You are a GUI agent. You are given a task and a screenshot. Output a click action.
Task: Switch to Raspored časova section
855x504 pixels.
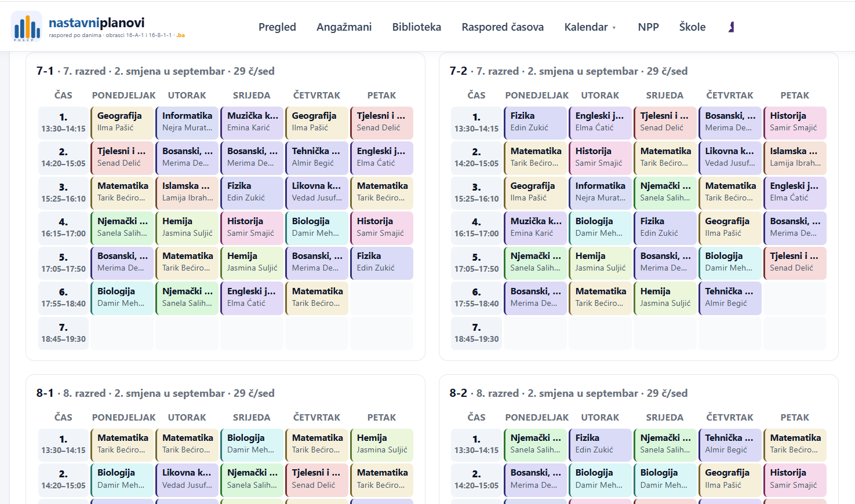[x=503, y=27]
